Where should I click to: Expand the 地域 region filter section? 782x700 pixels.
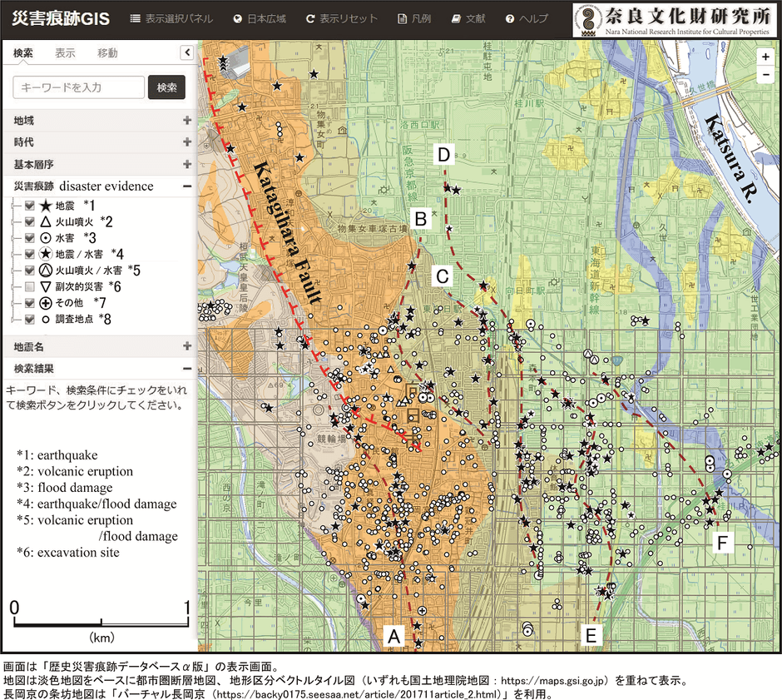(187, 120)
